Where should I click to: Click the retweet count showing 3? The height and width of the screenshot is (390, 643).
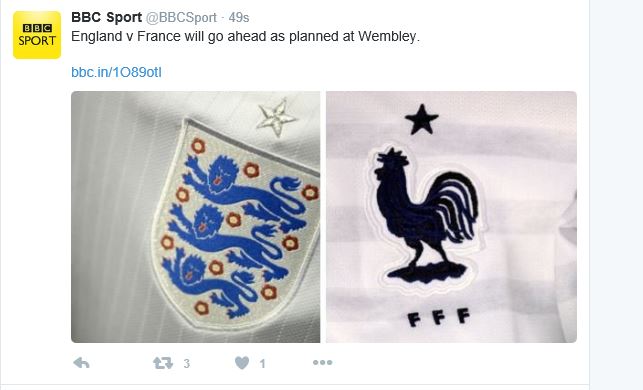point(187,363)
